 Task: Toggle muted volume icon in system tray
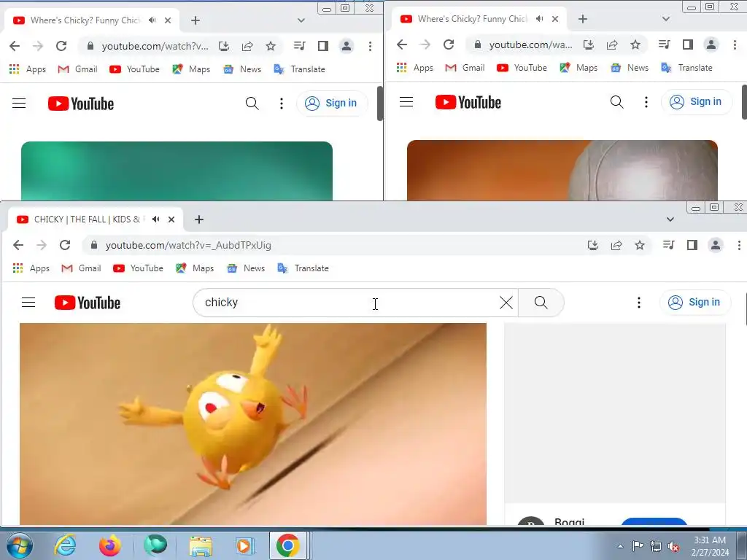(673, 547)
